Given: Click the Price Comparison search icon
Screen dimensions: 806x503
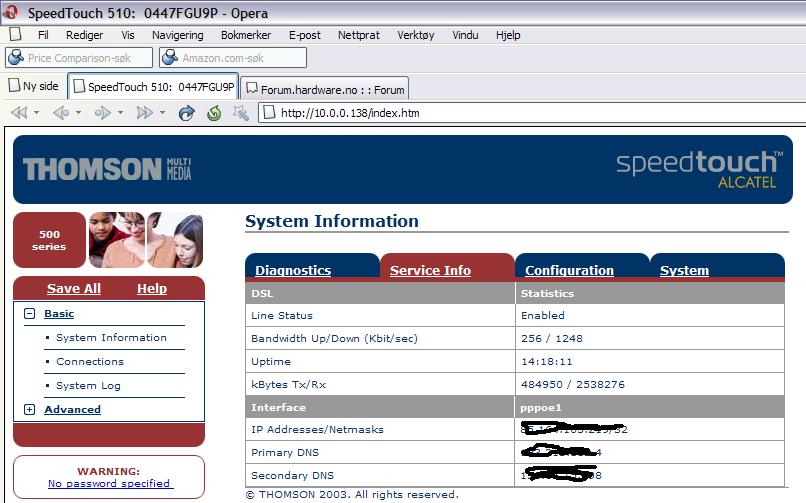Looking at the screenshot, I should (x=16, y=57).
